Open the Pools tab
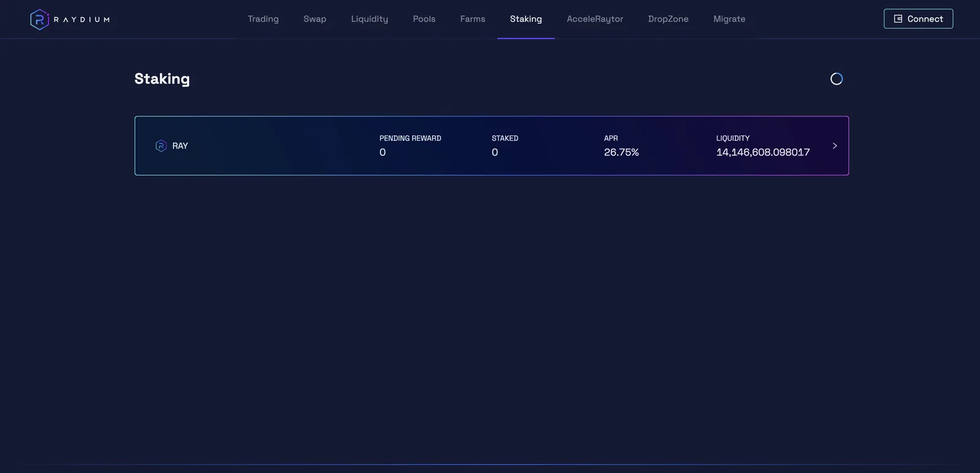Screen dimensions: 980x473 tap(424, 19)
